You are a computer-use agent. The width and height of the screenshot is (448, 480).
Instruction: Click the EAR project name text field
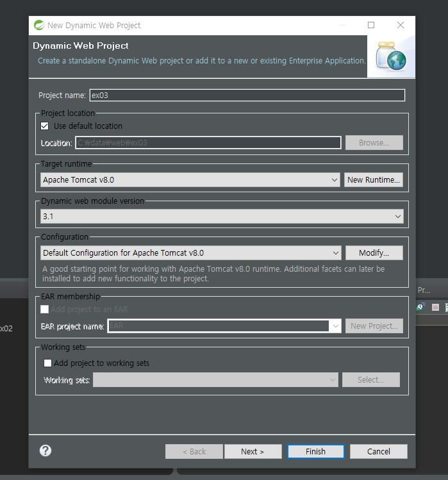click(x=219, y=326)
